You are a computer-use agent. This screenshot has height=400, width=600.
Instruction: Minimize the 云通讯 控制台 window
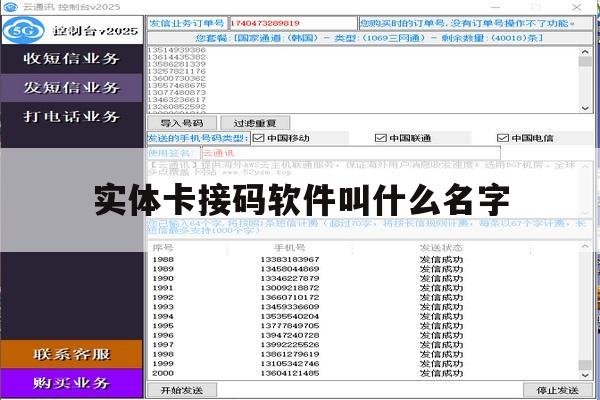click(x=496, y=7)
